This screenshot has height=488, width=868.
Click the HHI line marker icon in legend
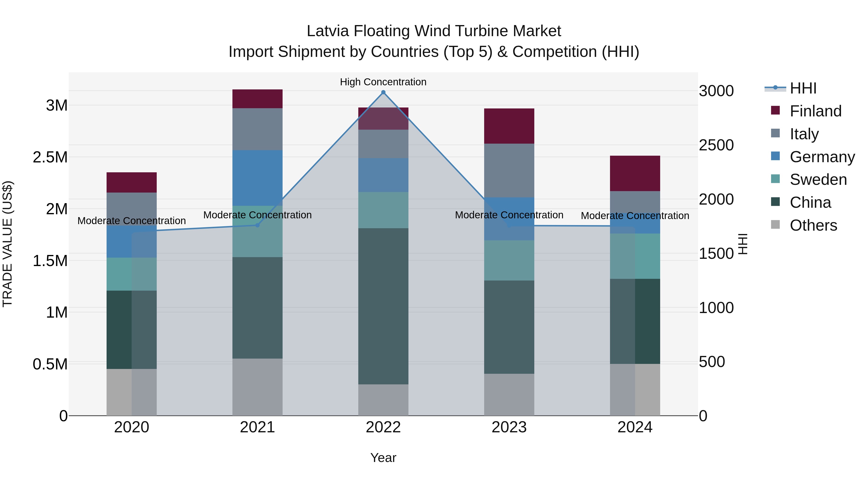[x=775, y=87]
